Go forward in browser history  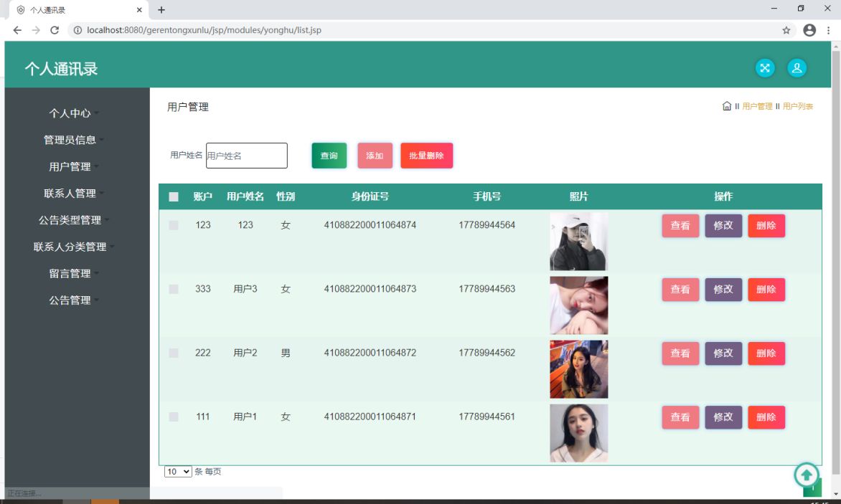(36, 31)
